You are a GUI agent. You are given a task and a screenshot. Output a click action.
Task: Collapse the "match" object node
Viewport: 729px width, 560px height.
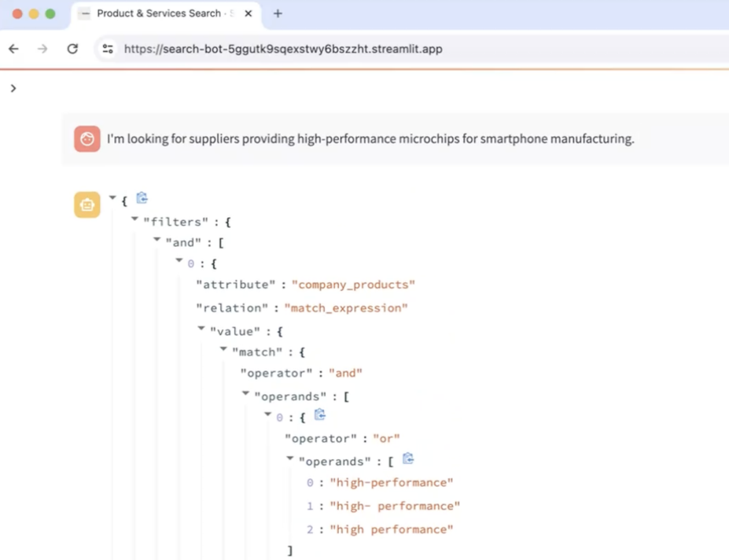(224, 350)
